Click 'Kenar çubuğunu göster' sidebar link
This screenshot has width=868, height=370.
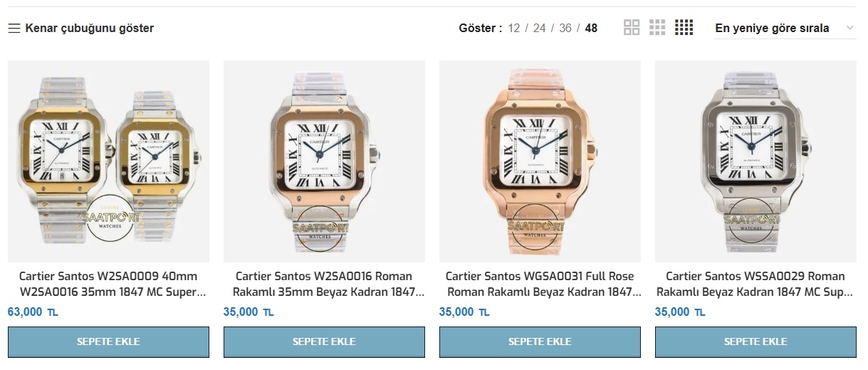coord(90,29)
